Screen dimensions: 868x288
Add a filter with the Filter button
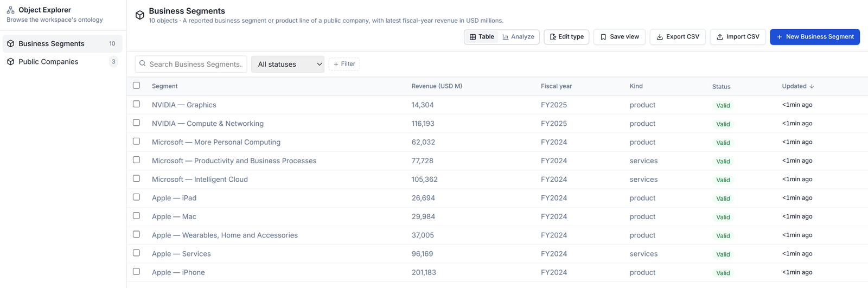tap(344, 64)
